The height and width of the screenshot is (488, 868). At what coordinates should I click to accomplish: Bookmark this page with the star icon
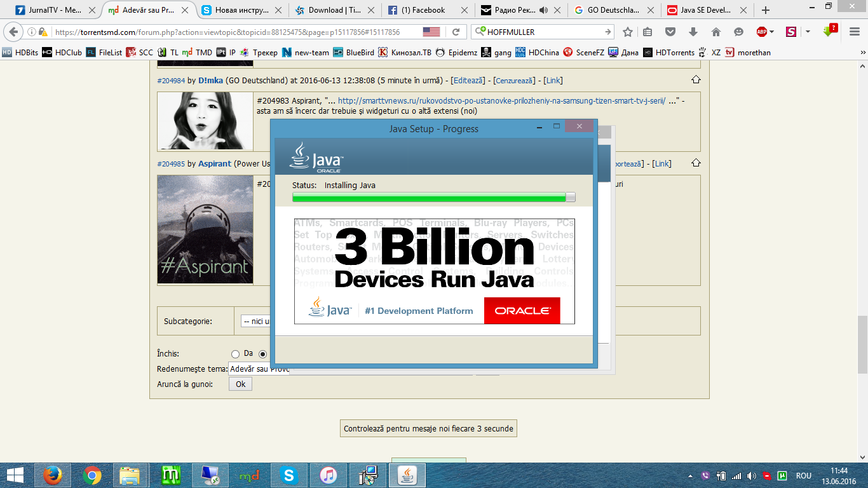pos(628,32)
